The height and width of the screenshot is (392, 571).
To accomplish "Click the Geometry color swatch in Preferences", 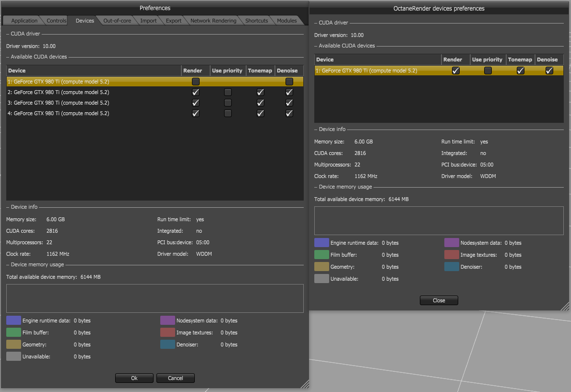I will tap(13, 344).
